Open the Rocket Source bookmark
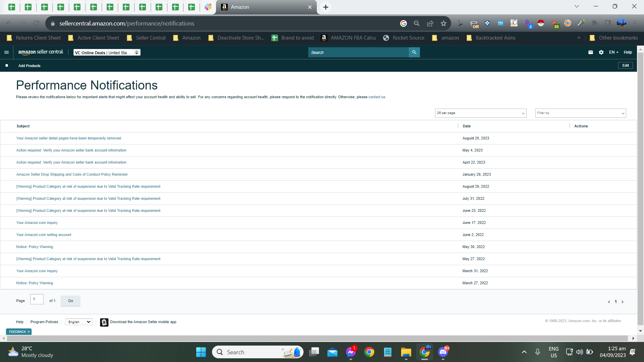 click(x=404, y=38)
